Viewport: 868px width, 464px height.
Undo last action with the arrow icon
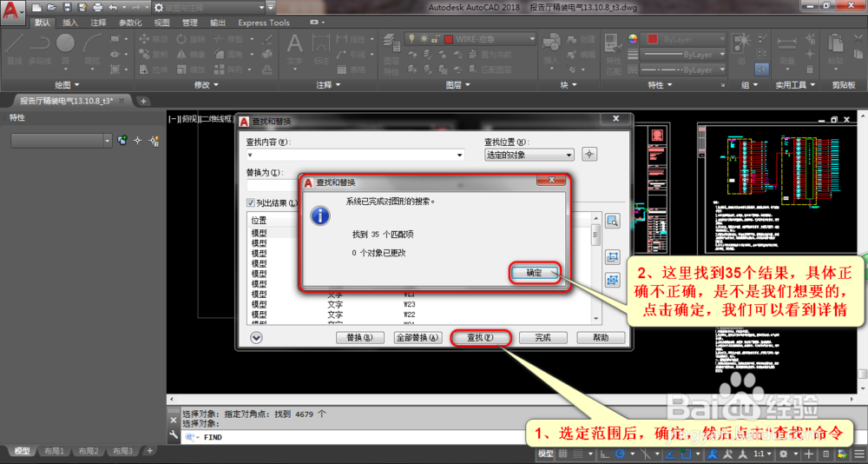point(114,7)
